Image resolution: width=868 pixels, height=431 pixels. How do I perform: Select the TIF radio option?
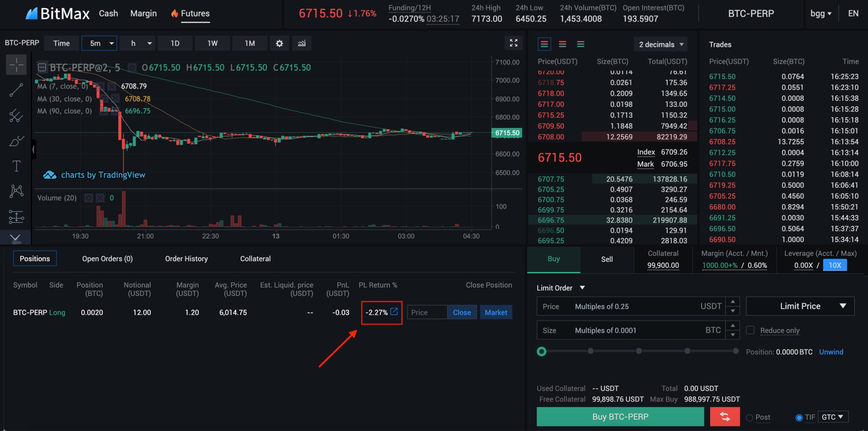799,417
